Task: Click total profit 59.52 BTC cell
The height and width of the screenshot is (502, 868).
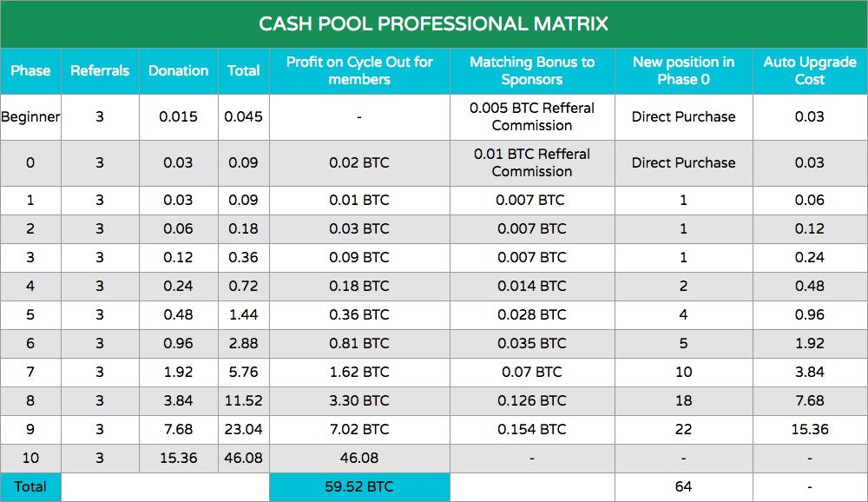Action: 359,487
